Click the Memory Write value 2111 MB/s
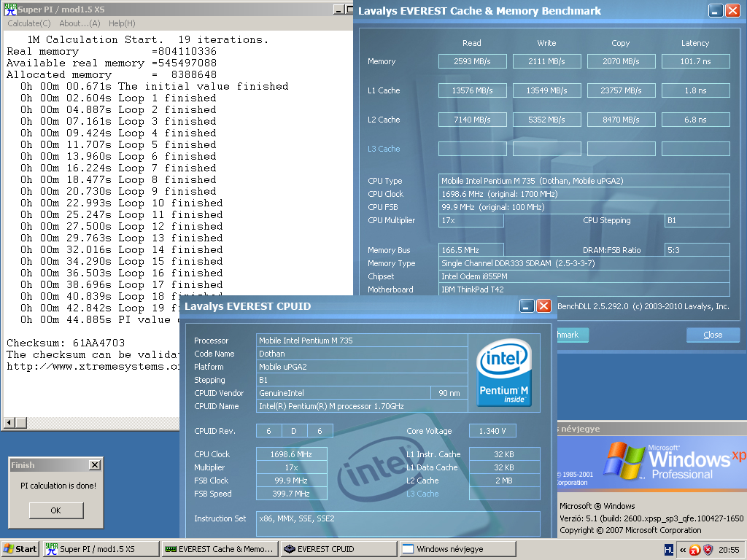The width and height of the screenshot is (747, 560). click(546, 61)
